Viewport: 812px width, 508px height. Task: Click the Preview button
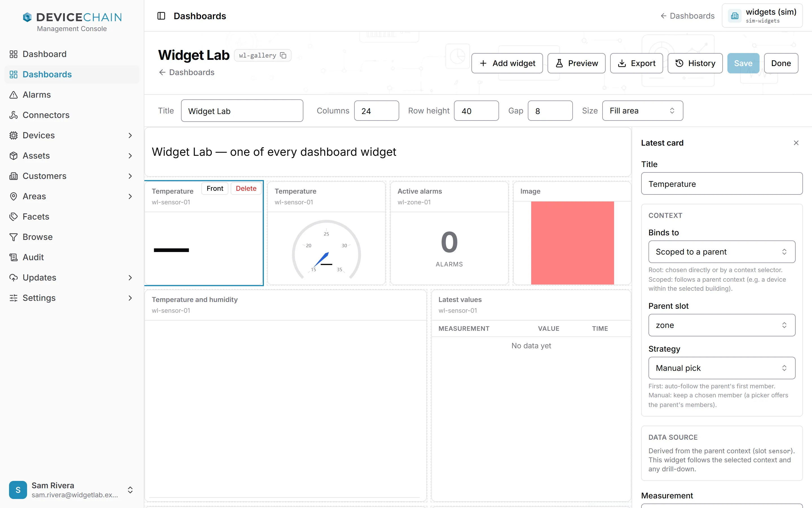[576, 63]
